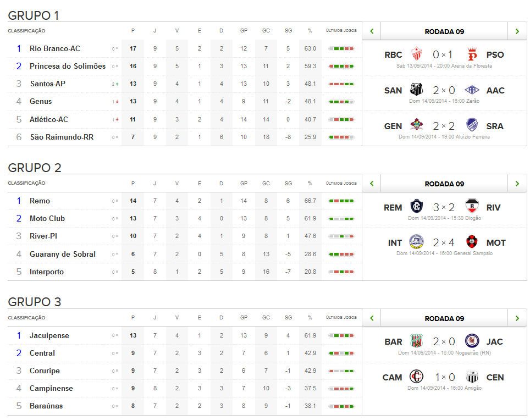The height and width of the screenshot is (420, 530).
Task: Click Santos-AP crest next to SAN
Action: pos(417,90)
